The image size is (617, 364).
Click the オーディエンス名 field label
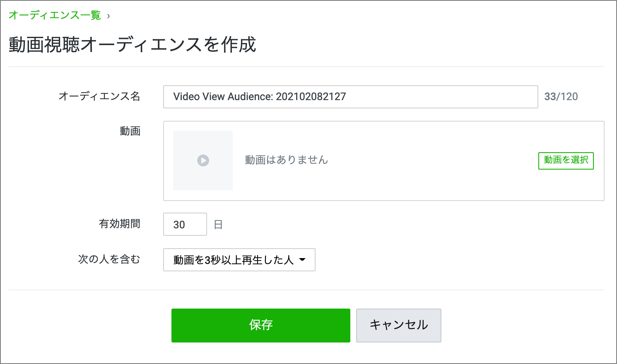pos(99,96)
